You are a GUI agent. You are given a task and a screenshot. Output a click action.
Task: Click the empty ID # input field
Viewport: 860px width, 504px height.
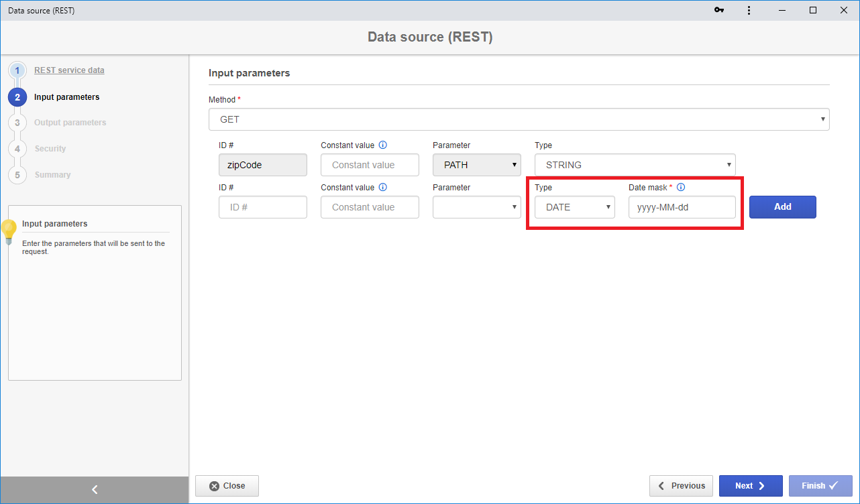pos(263,207)
